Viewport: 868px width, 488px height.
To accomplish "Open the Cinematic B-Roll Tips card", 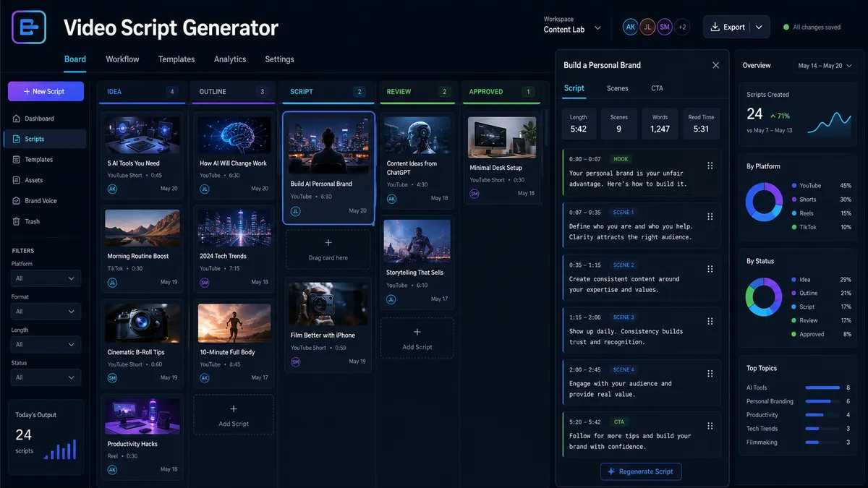I will point(142,343).
